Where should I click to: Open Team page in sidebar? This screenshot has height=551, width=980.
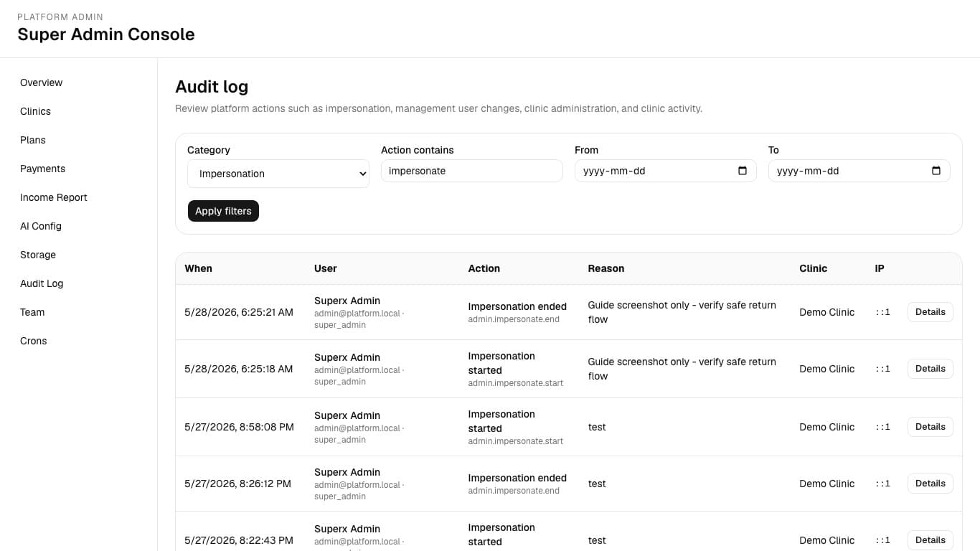[32, 312]
